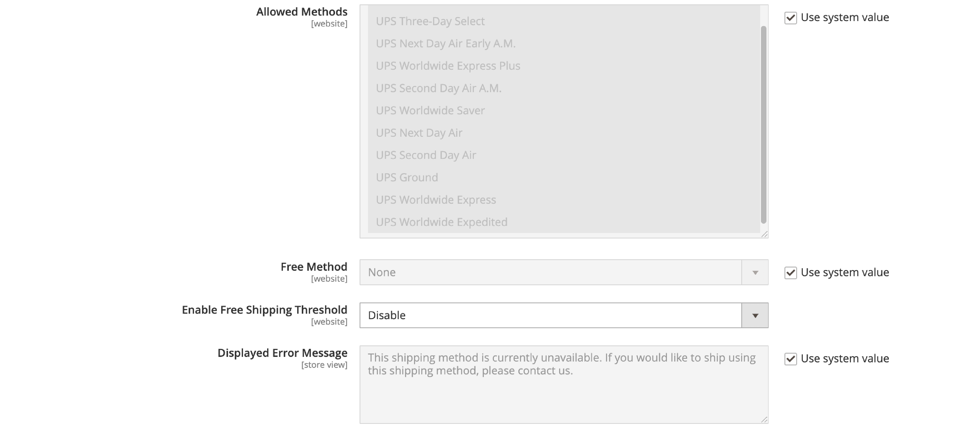This screenshot has width=980, height=431.
Task: Click the Displayed Error Message text area
Action: [564, 385]
